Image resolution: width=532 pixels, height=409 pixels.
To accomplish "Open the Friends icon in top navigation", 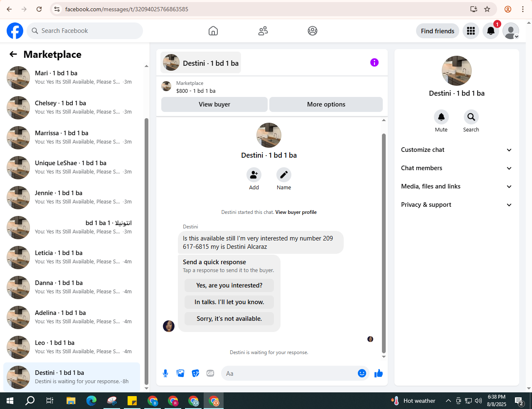I will point(263,31).
